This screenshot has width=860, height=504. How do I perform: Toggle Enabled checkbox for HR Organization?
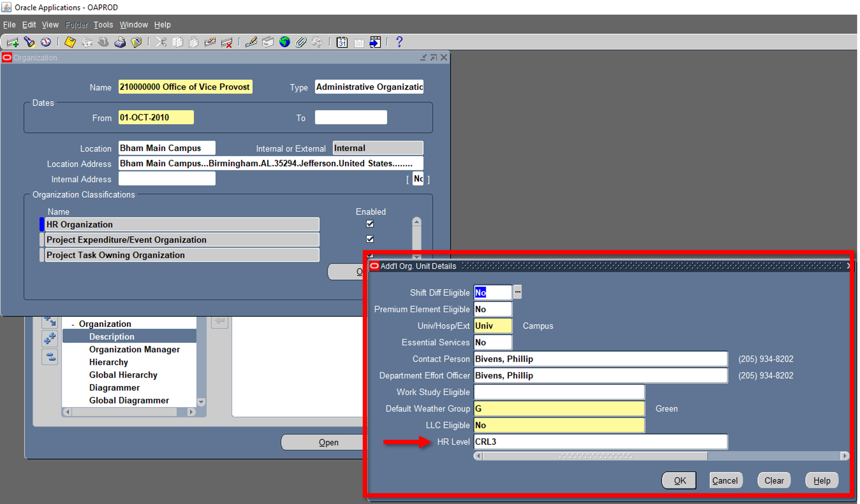(370, 224)
